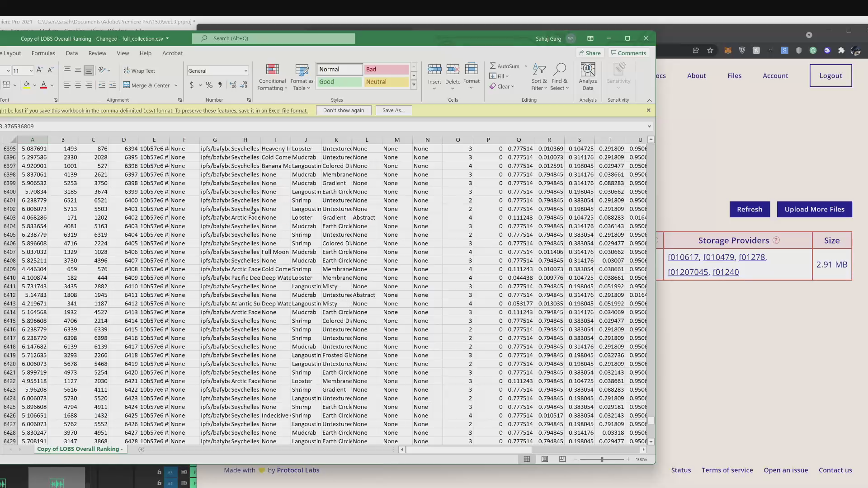Open Fill dropdown
This screenshot has height=488, width=868.
click(x=499, y=76)
